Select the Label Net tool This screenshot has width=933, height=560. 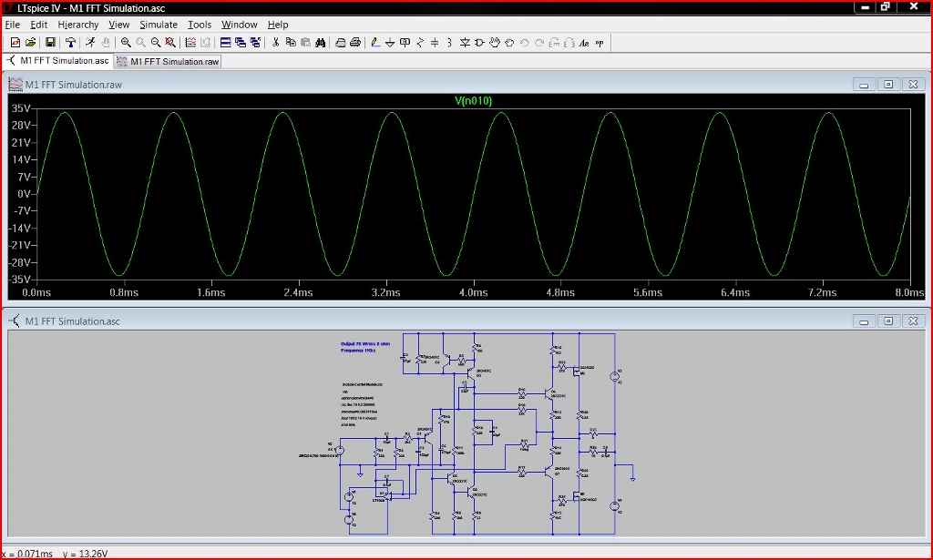click(x=405, y=42)
